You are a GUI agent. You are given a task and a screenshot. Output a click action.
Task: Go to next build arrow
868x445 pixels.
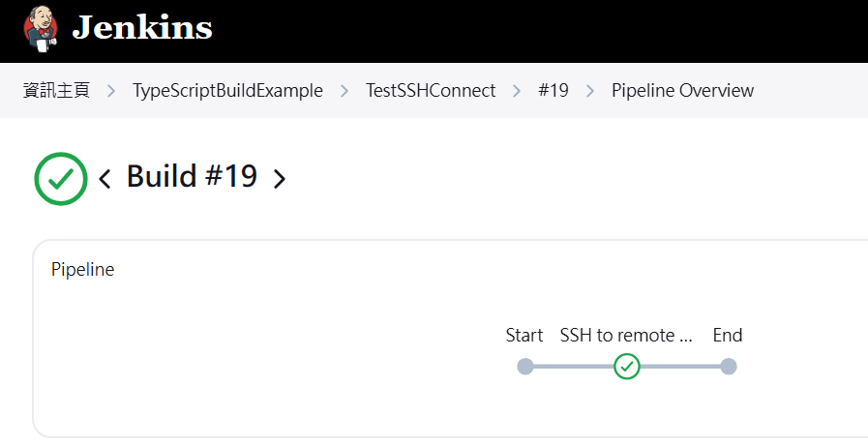click(280, 178)
